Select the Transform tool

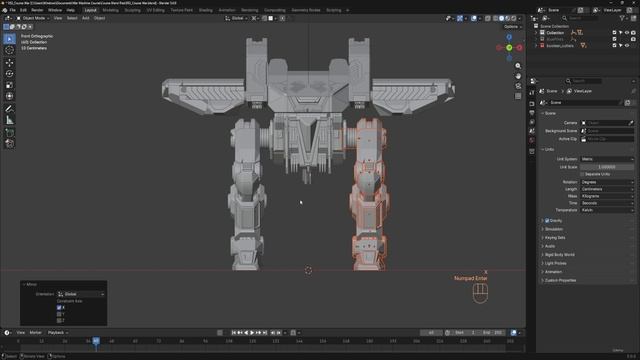click(9, 96)
